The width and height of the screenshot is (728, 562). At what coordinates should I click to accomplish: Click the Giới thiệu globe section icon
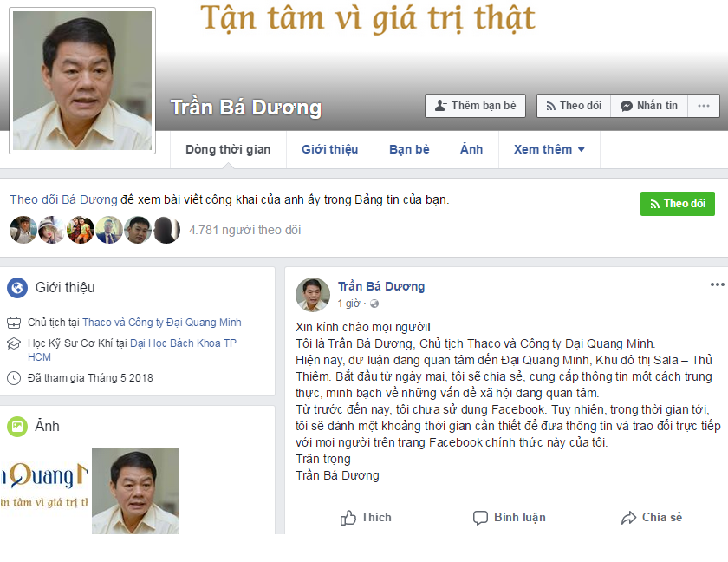tap(17, 287)
